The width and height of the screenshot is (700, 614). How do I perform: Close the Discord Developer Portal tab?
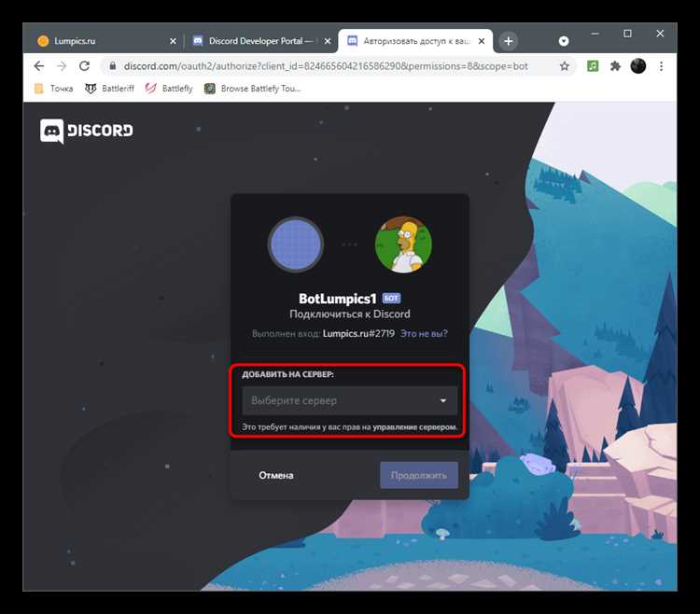(x=328, y=41)
